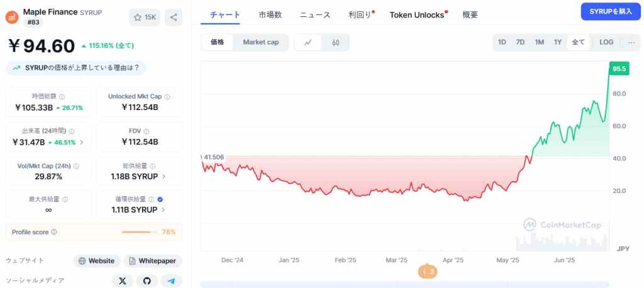
Task: Expand the 1.11B SYRUP circulating supply chevron
Action: pyautogui.click(x=164, y=210)
